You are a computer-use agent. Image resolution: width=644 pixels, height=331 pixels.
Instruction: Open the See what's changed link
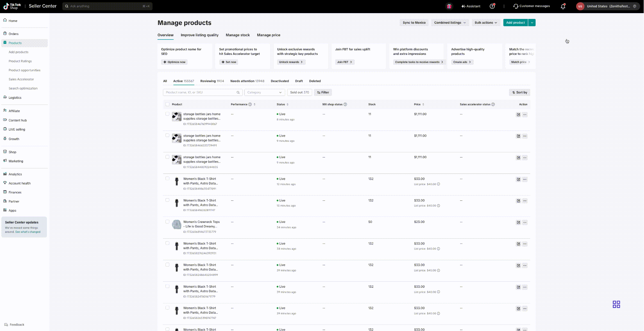coord(28,232)
